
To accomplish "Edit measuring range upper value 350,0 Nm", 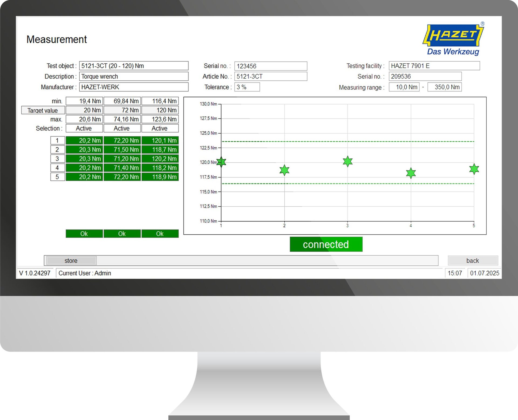I will pos(444,87).
